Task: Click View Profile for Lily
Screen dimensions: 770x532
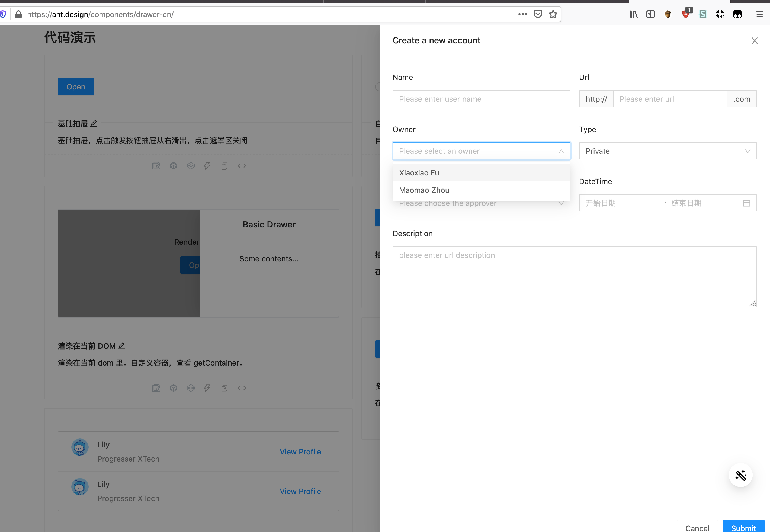Action: click(x=300, y=451)
